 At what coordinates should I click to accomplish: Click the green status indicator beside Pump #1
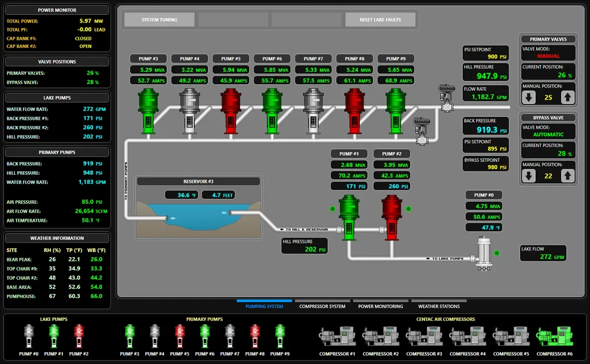(x=332, y=209)
